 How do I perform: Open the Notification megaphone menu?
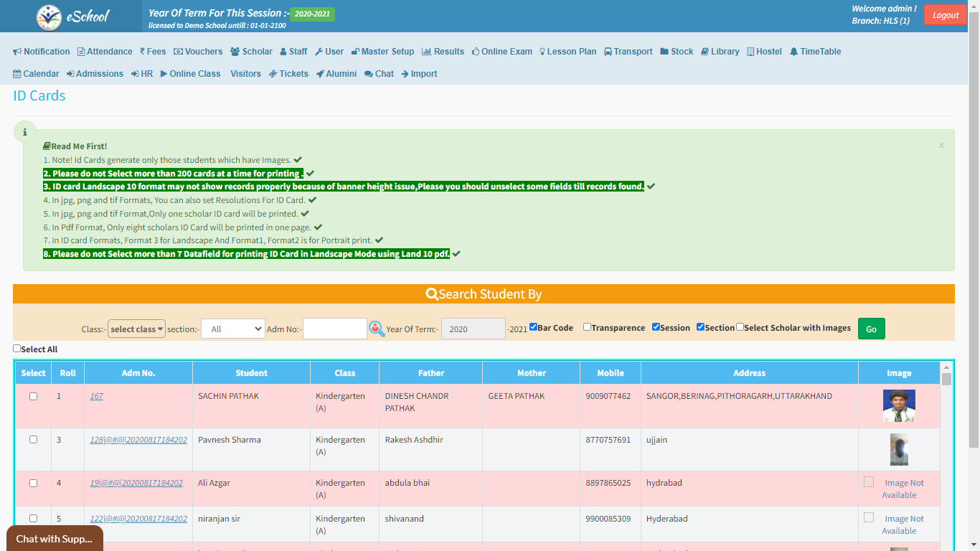[x=42, y=52]
